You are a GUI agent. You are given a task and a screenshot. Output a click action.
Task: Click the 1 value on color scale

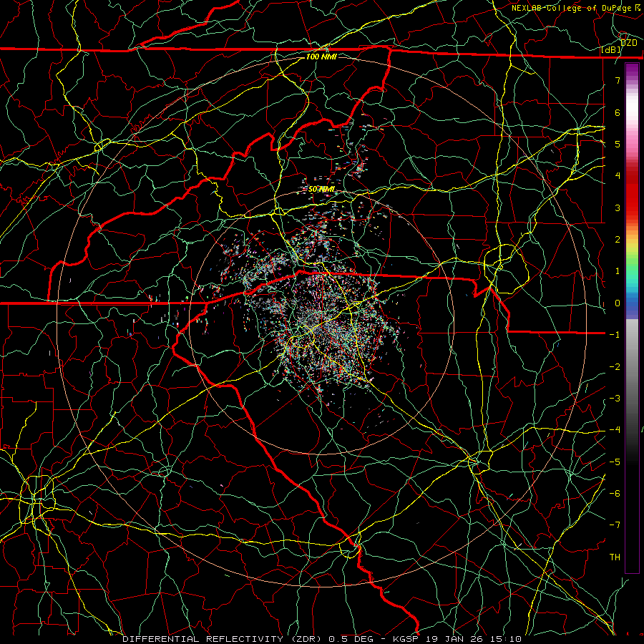[x=618, y=271]
